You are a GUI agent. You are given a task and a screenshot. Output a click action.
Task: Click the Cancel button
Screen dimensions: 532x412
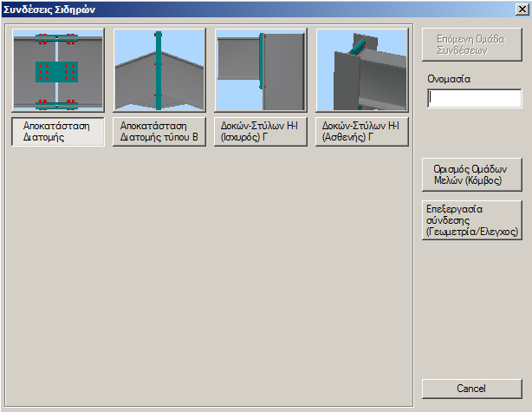472,389
